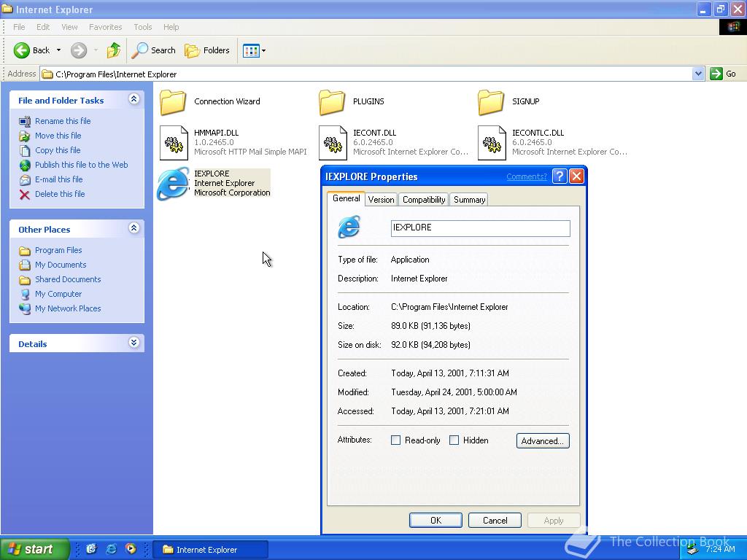The image size is (747, 560).
Task: Launch Windows Media Player from Quick Launch
Action: point(131,549)
